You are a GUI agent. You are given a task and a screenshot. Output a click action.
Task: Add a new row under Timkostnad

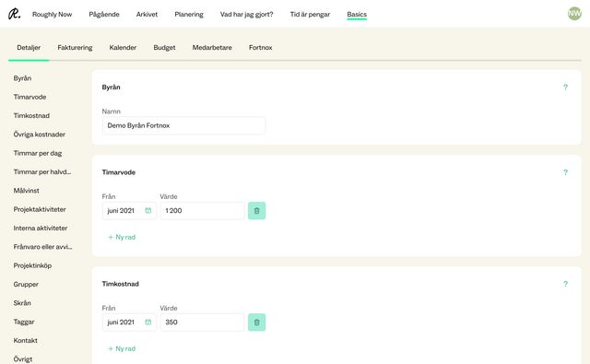[122, 349]
